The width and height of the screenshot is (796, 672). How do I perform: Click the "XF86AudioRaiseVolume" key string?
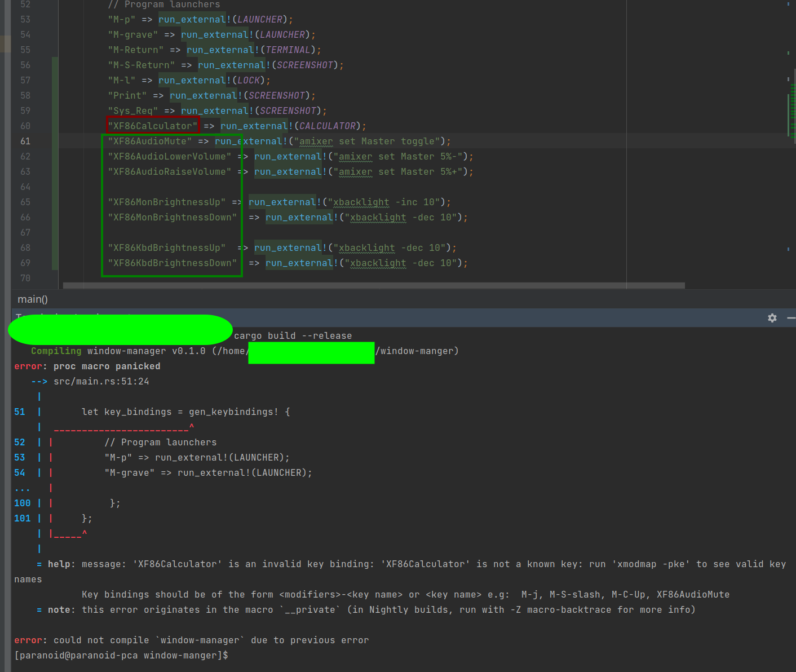170,172
